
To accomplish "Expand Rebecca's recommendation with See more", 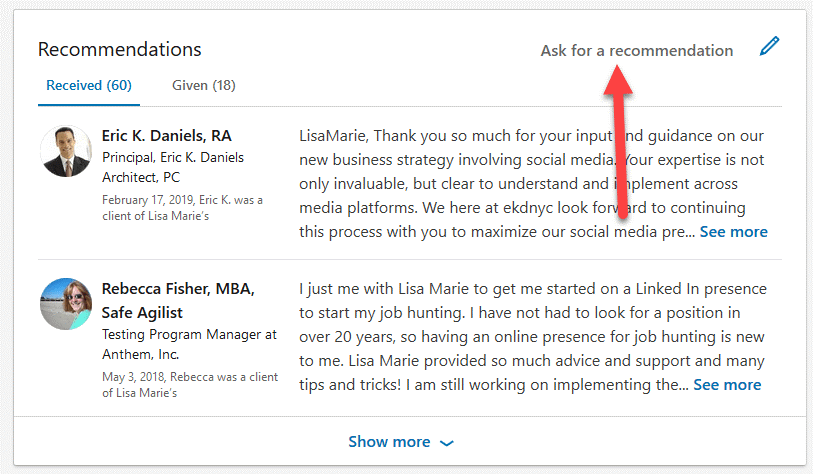I will [x=727, y=384].
